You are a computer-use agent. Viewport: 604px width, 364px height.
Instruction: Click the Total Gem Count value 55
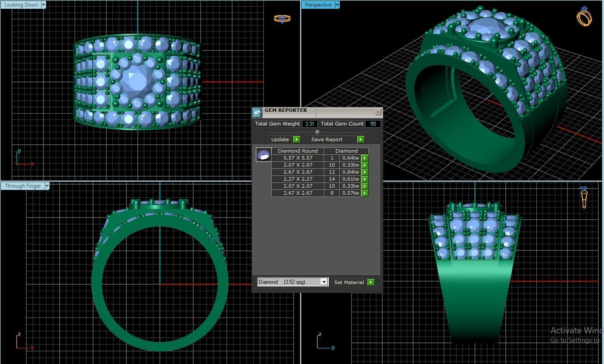click(373, 124)
